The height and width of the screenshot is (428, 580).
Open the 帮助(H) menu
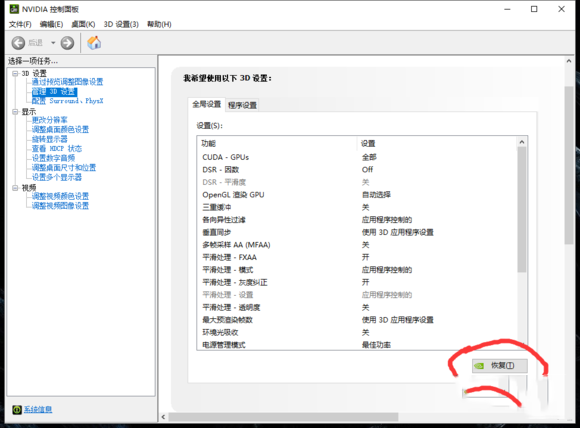pos(159,24)
